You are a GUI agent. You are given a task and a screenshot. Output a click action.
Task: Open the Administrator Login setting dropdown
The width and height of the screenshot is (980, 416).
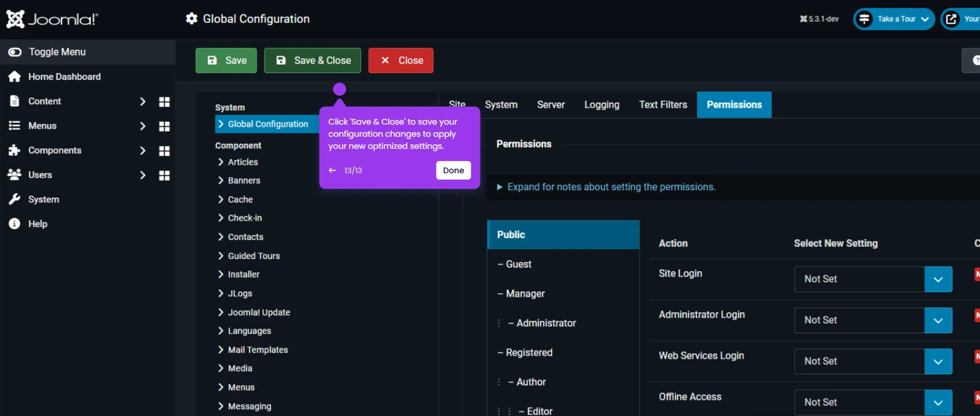tap(873, 320)
